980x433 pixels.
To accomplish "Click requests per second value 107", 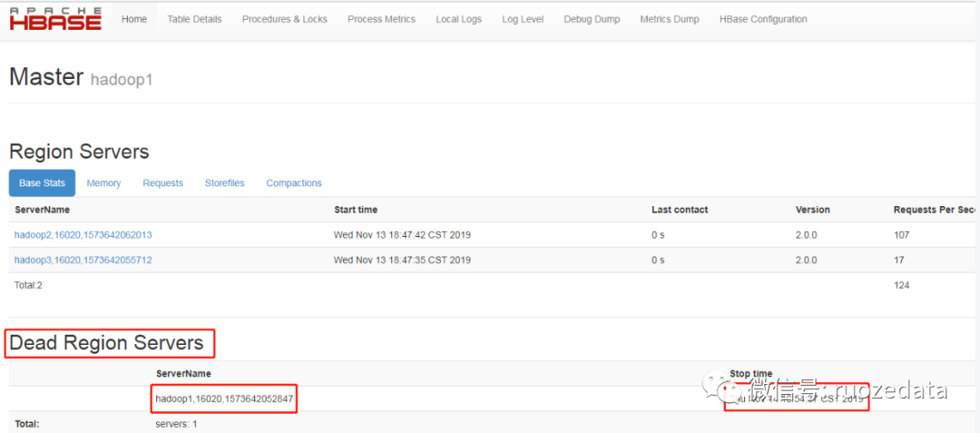I will (901, 235).
